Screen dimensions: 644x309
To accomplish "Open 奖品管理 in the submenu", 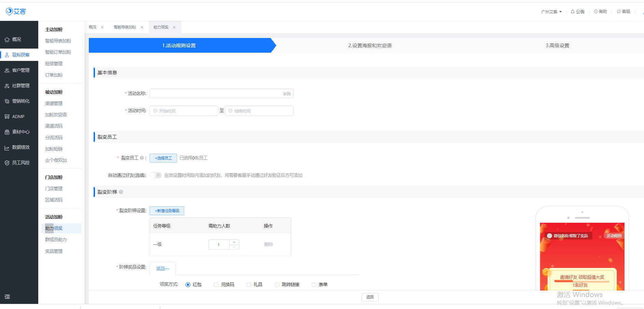I will [x=54, y=251].
